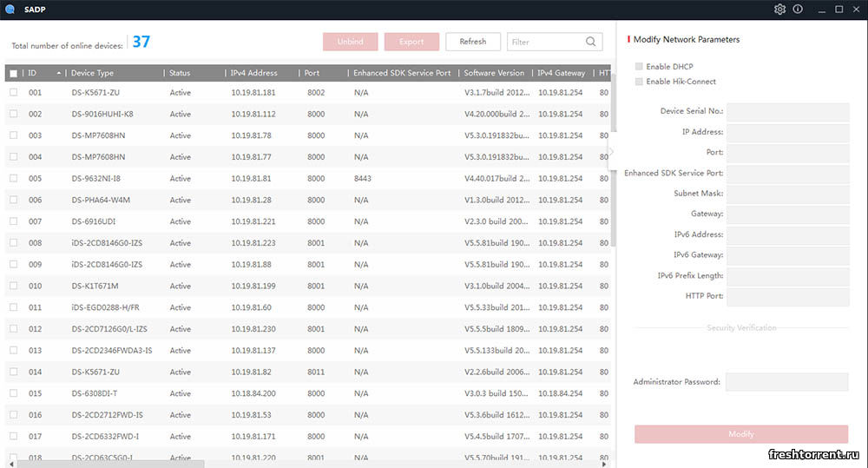The height and width of the screenshot is (468, 868).
Task: Enable Hik-Connect checkbox
Action: tap(639, 82)
